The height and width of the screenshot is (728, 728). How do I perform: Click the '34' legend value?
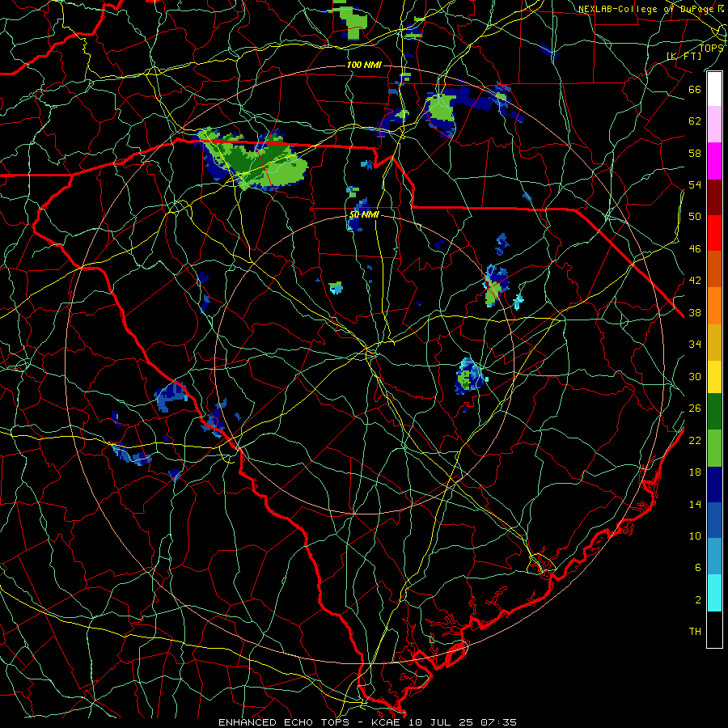[x=695, y=344]
